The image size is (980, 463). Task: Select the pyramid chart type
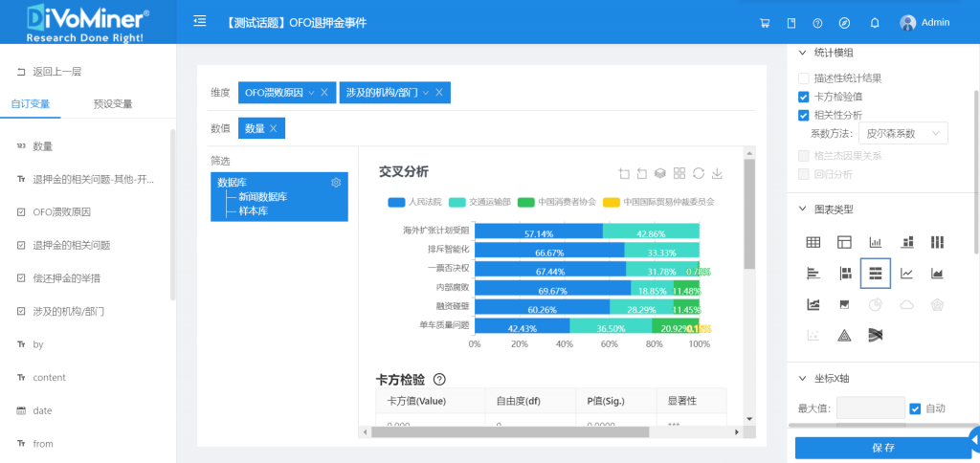[844, 336]
